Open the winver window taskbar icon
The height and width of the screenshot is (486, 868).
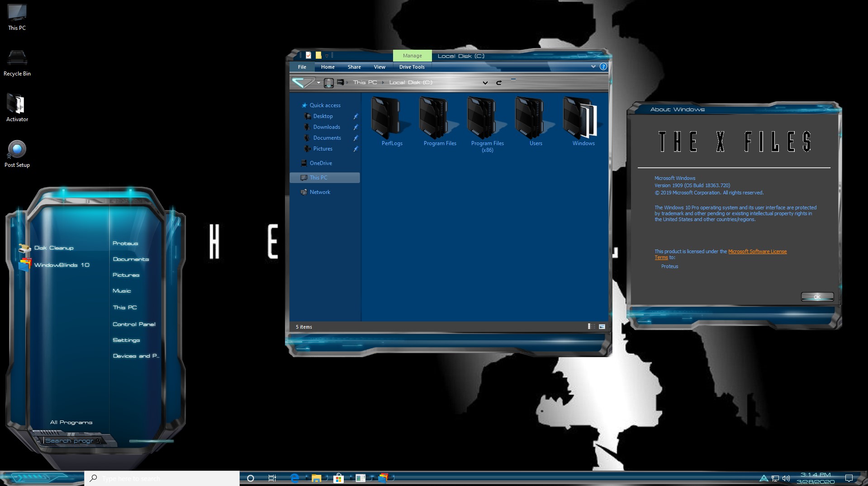coord(360,478)
